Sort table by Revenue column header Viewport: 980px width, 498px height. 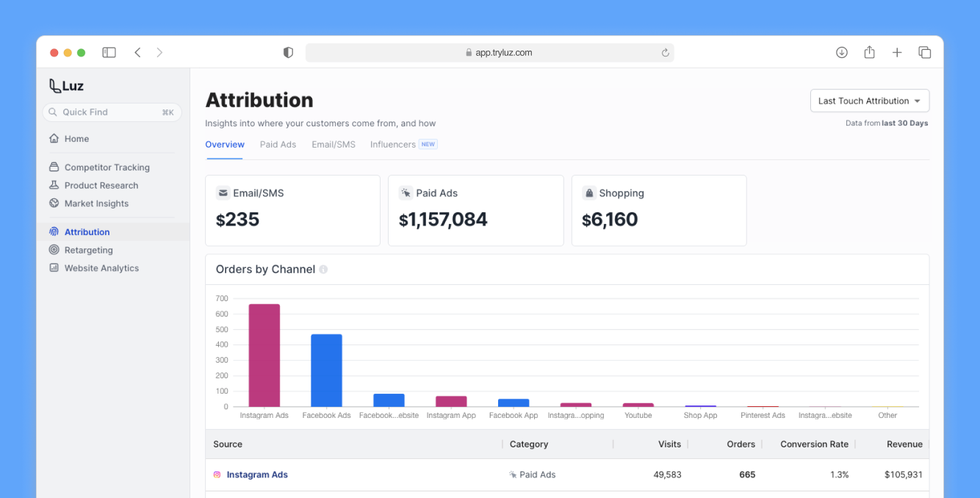(904, 444)
